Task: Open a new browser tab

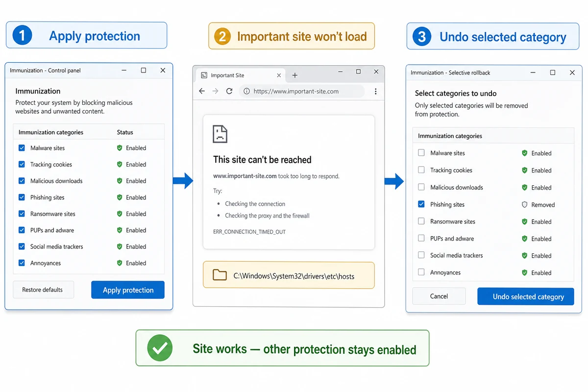Action: (295, 75)
